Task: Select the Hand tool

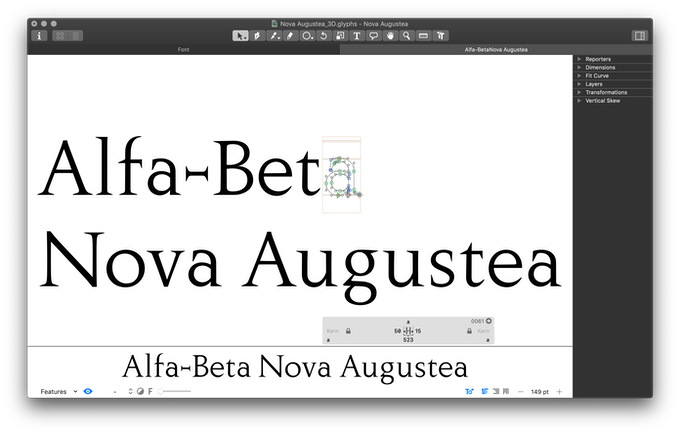Action: (x=390, y=36)
